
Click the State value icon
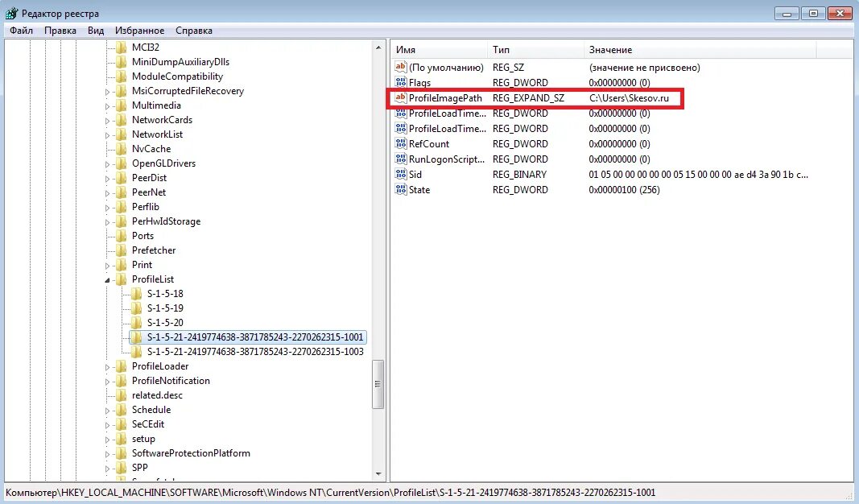(400, 189)
